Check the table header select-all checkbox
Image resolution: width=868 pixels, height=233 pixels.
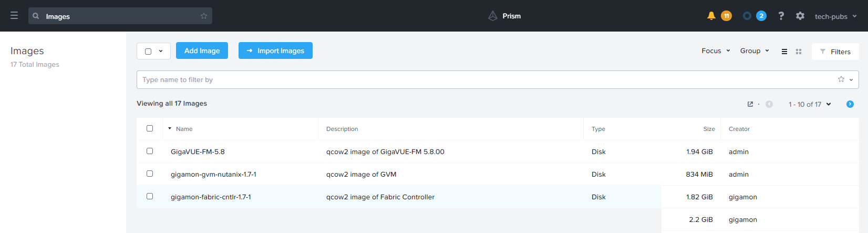pyautogui.click(x=150, y=128)
